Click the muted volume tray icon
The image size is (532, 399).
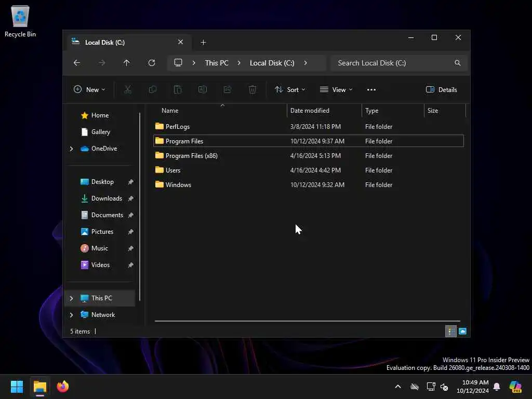pyautogui.click(x=444, y=387)
